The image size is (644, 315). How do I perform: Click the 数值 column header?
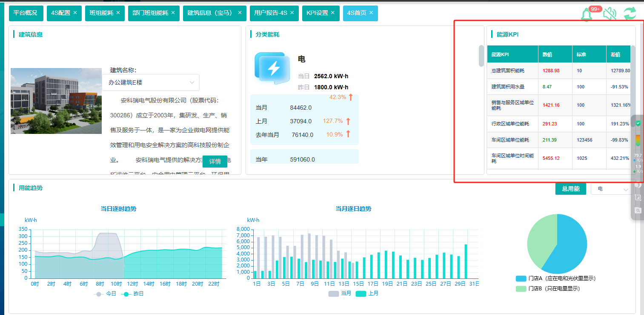[555, 54]
